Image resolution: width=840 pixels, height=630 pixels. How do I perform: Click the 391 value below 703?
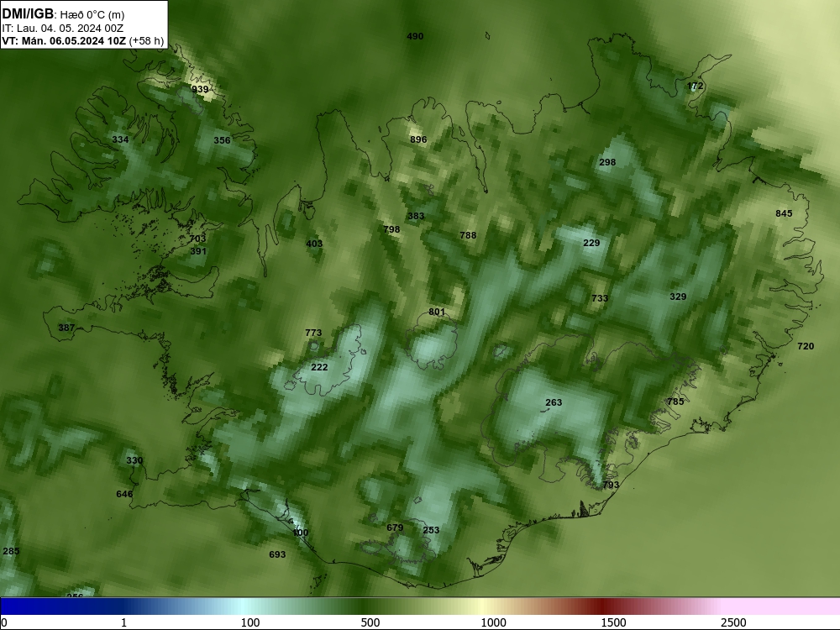pyautogui.click(x=198, y=251)
